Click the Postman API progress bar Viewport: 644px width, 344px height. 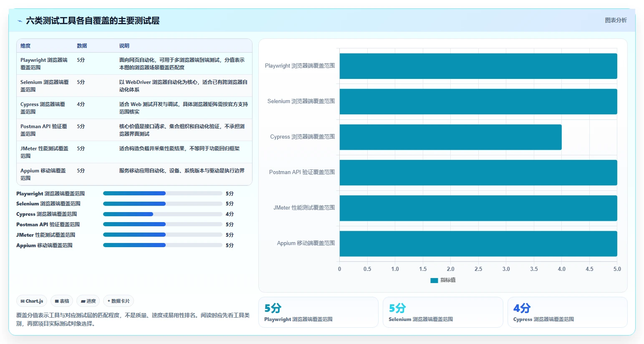point(162,224)
